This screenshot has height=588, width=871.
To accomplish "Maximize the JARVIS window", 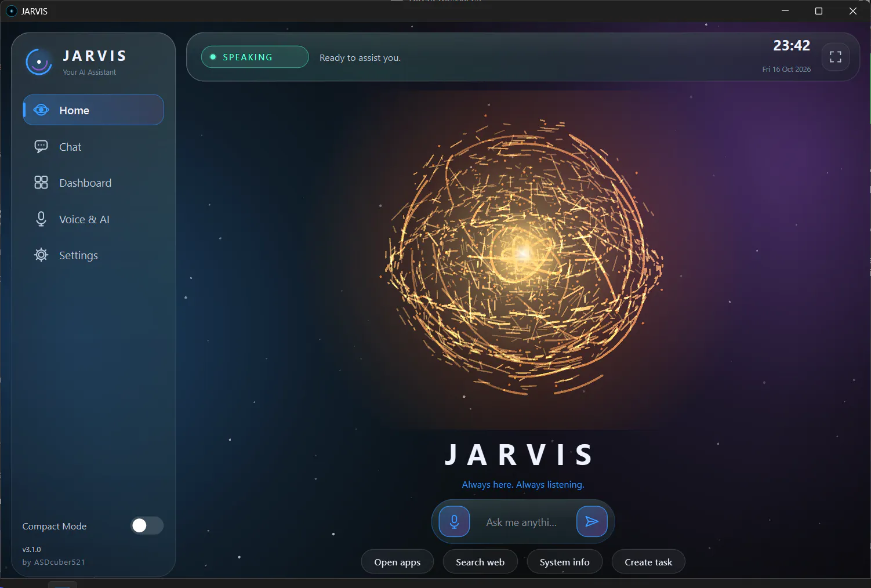I will (x=819, y=11).
